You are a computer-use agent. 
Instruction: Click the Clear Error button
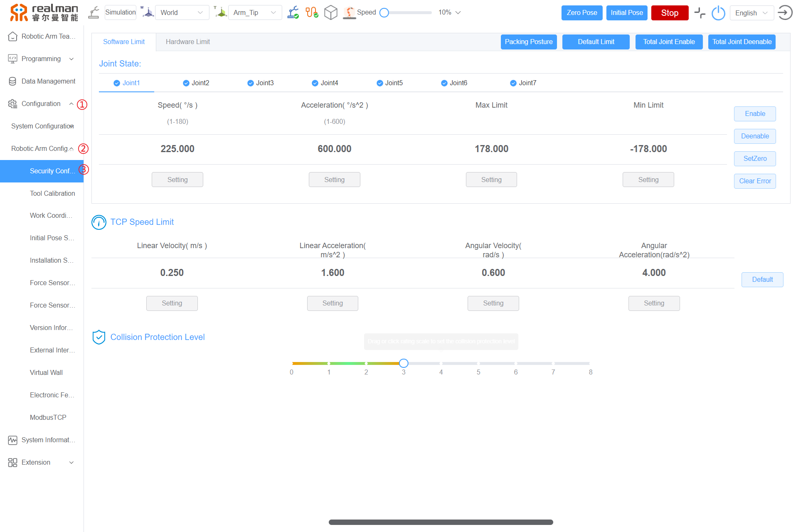coord(755,181)
